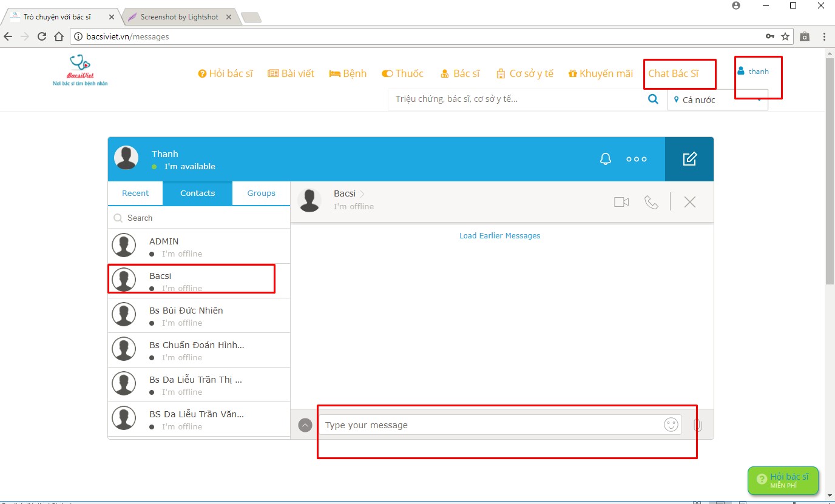Image resolution: width=835 pixels, height=504 pixels.
Task: Click the Type your message field
Action: pos(492,425)
